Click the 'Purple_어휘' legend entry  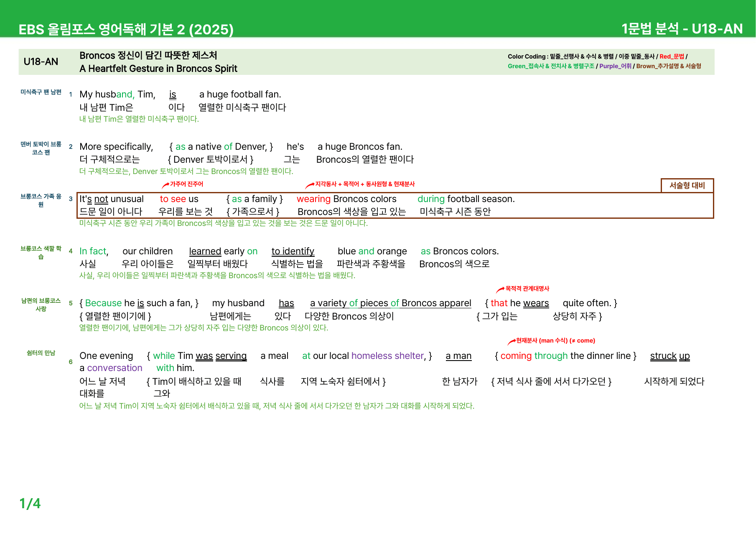(x=615, y=66)
